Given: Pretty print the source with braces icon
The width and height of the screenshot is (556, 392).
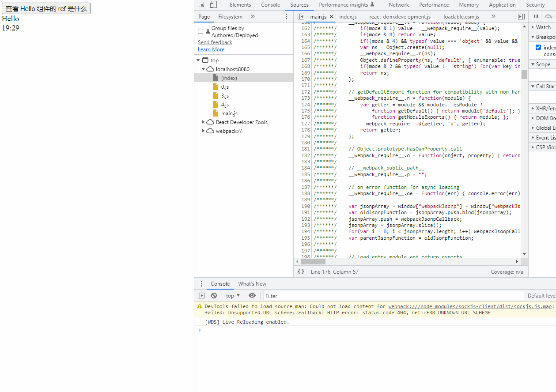Looking at the screenshot, I should coord(301,272).
